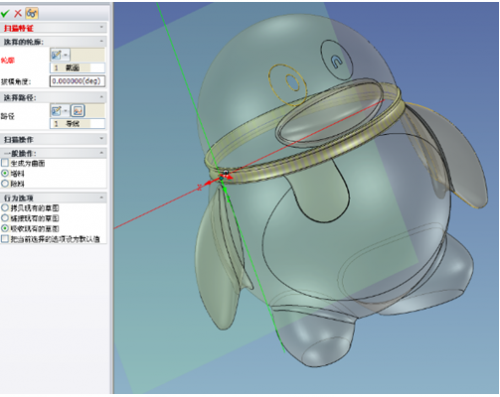Confirm the sweep with the green checkmark
This screenshot has width=500, height=397.
[x=5, y=13]
